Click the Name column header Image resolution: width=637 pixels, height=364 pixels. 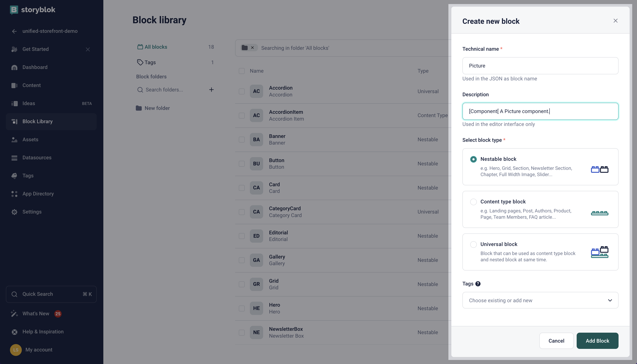tap(257, 71)
